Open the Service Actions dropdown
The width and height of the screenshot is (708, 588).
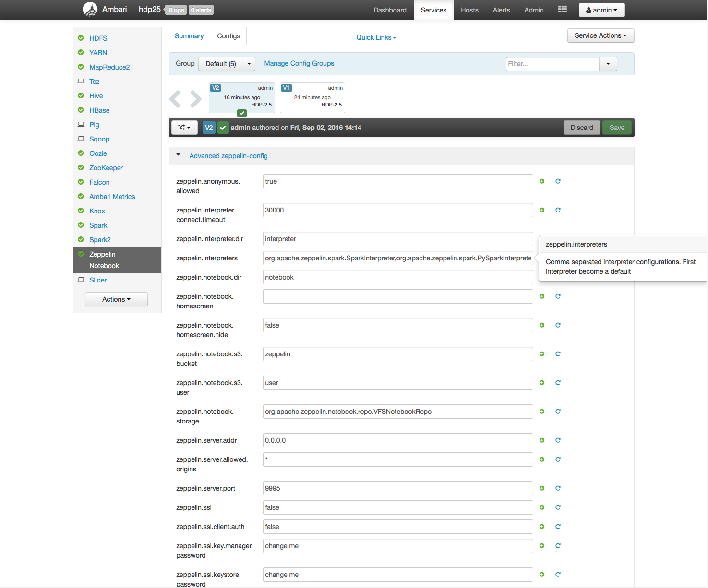[600, 35]
